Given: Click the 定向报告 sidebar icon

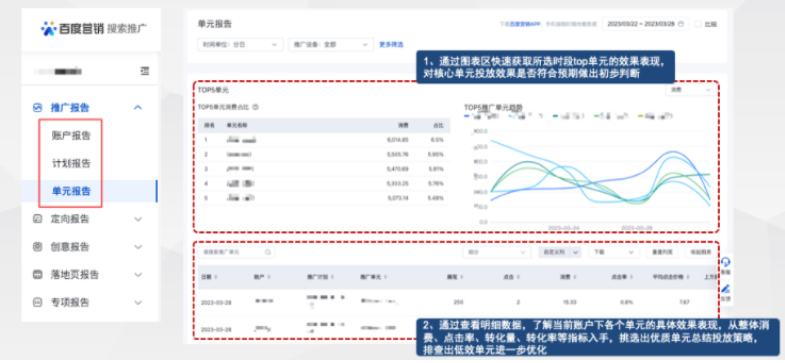Looking at the screenshot, I should click(x=37, y=219).
